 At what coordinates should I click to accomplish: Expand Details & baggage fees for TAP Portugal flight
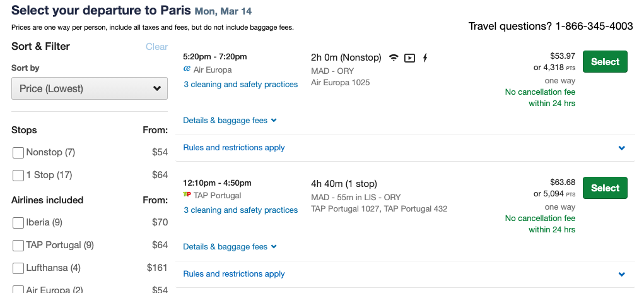[230, 246]
